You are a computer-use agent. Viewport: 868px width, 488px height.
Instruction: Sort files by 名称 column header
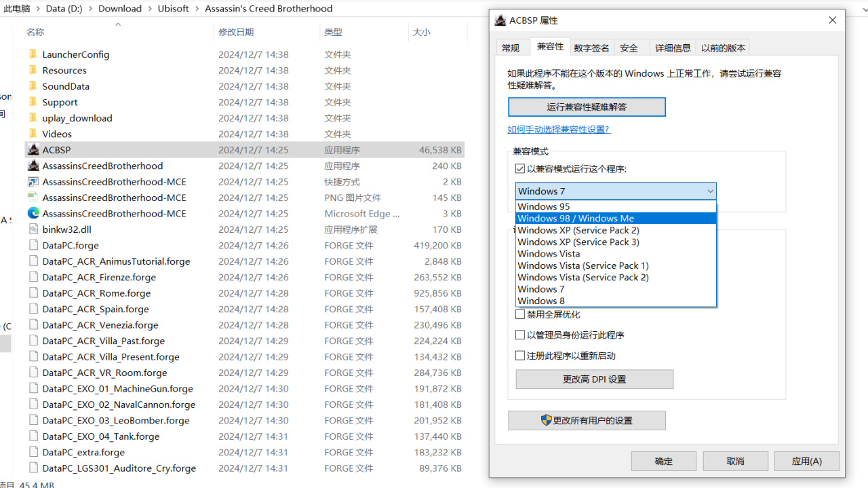click(119, 32)
